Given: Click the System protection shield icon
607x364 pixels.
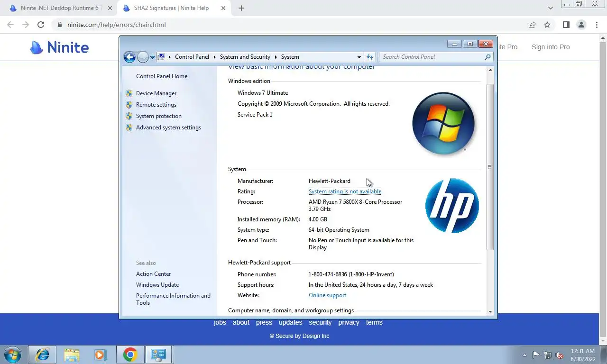Looking at the screenshot, I should (x=129, y=116).
